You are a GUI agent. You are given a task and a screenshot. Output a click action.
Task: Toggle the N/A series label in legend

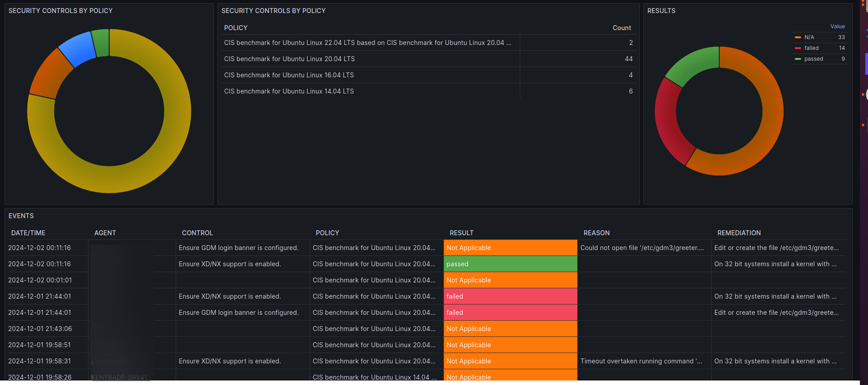click(809, 37)
